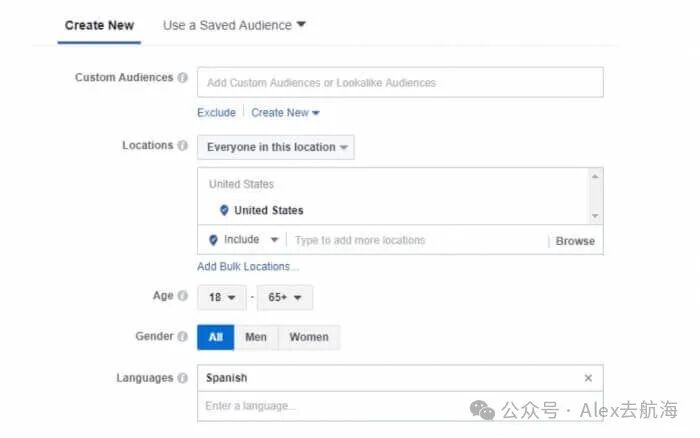Image resolution: width=700 pixels, height=438 pixels.
Task: Click the Age info icon
Action: [x=182, y=296]
